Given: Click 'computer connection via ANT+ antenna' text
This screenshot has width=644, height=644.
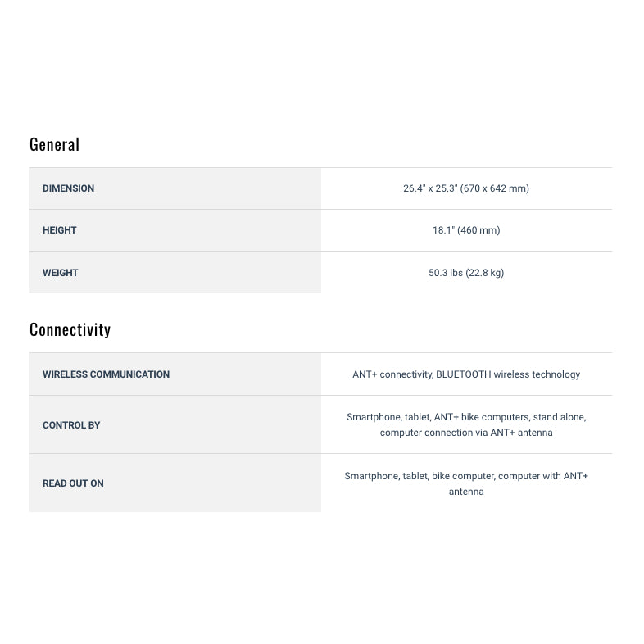Looking at the screenshot, I should [x=466, y=433].
